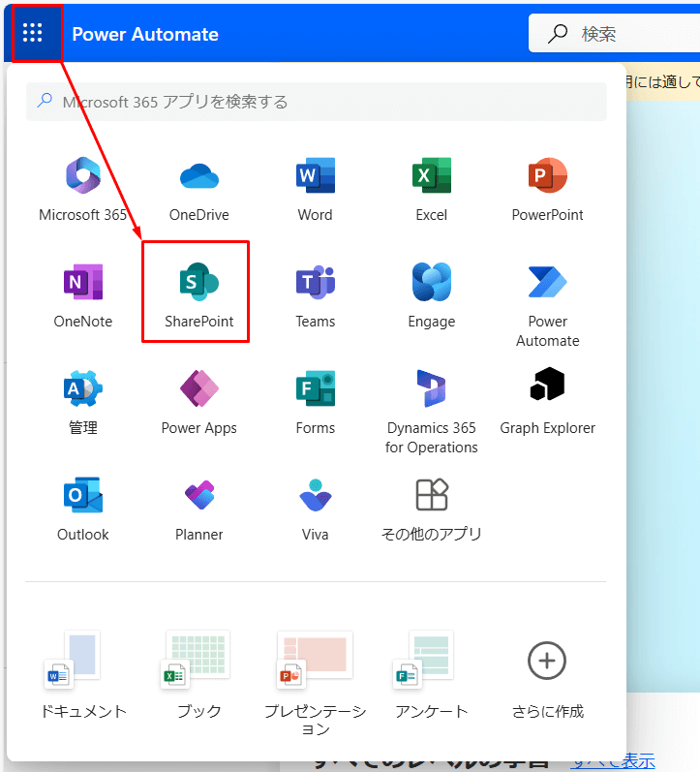Create a new Excel ブック
Screen dimensions: 700x772
198,675
